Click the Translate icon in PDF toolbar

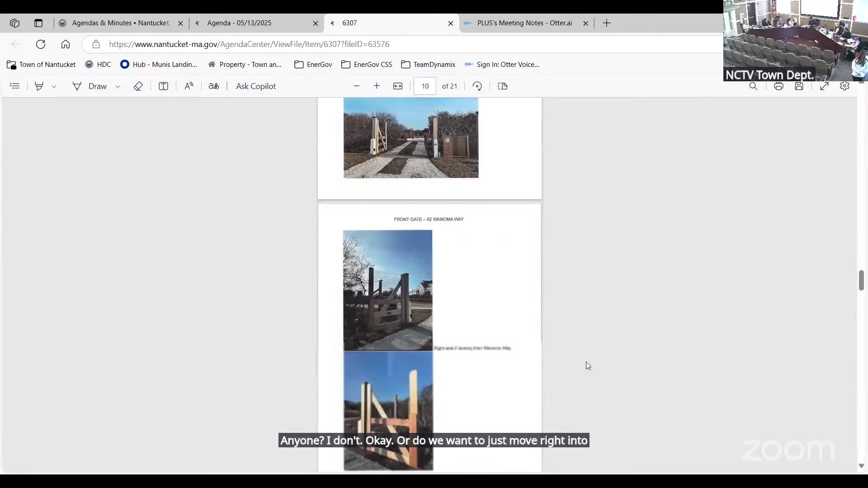tap(214, 86)
